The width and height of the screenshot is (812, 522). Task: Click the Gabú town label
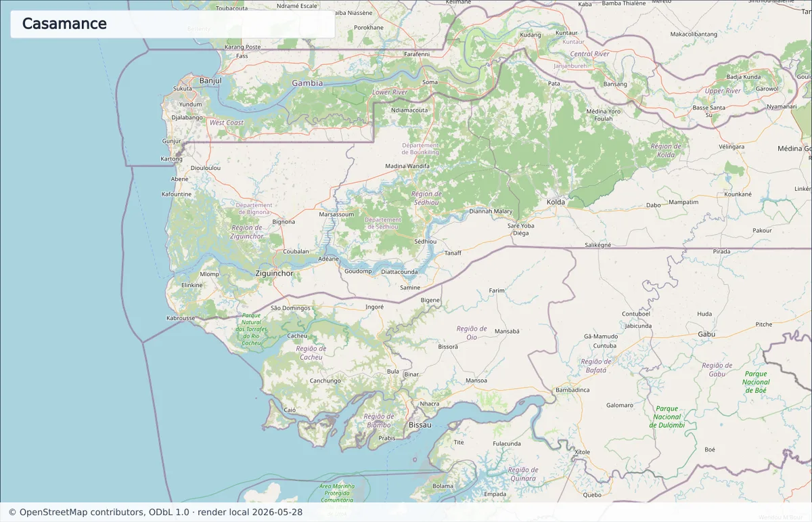[706, 334]
